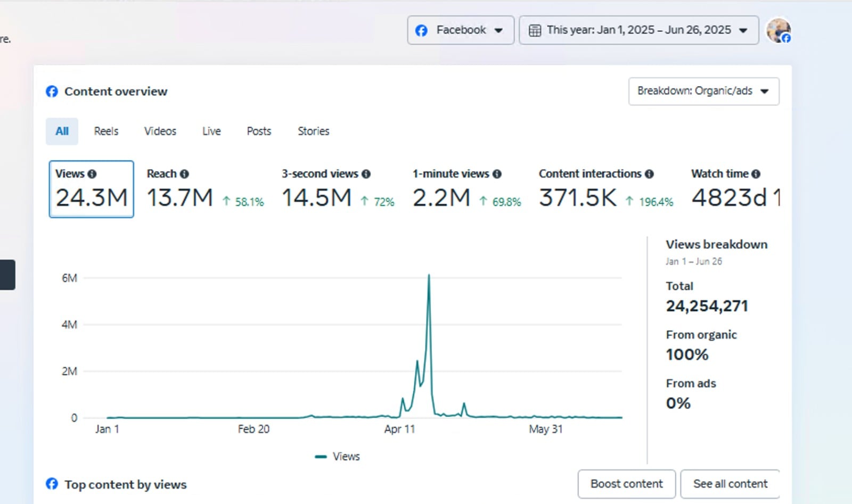Click info icon next to Views metric

click(x=92, y=174)
